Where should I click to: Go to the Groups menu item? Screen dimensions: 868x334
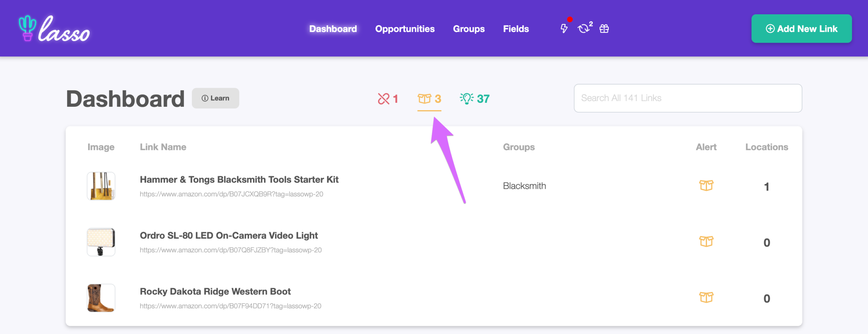(x=469, y=29)
